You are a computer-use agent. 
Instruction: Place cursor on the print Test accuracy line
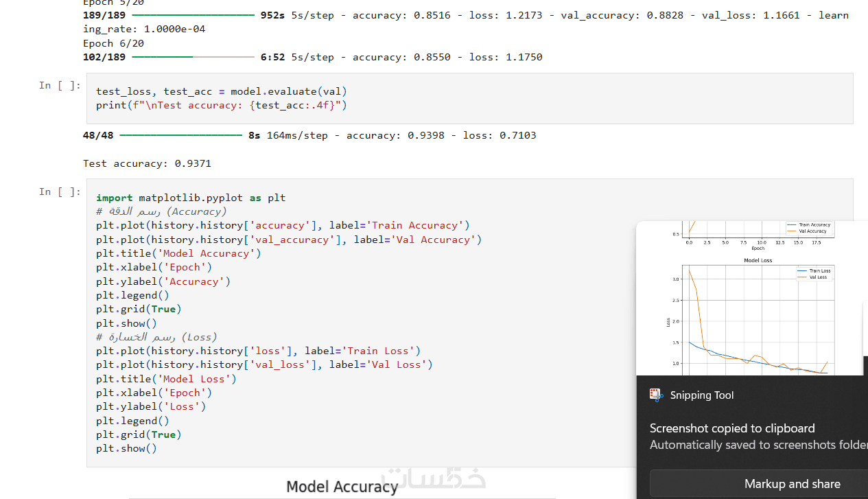[x=221, y=105]
